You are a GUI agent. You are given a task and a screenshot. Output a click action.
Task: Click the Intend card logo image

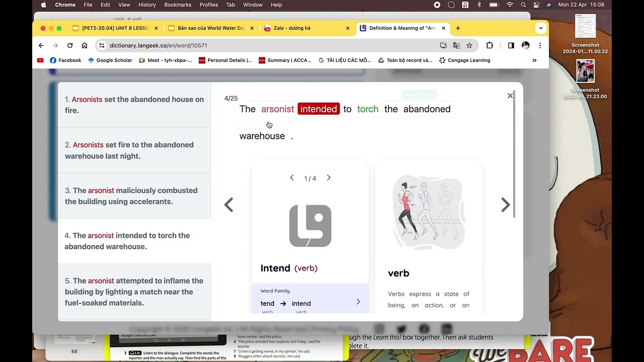coord(310,226)
